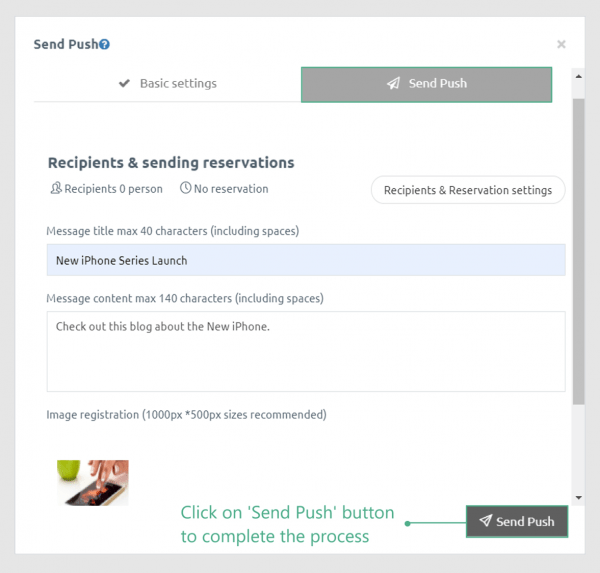Click the paper plane icon on the bottom button
The height and width of the screenshot is (573, 600).
pyautogui.click(x=485, y=521)
